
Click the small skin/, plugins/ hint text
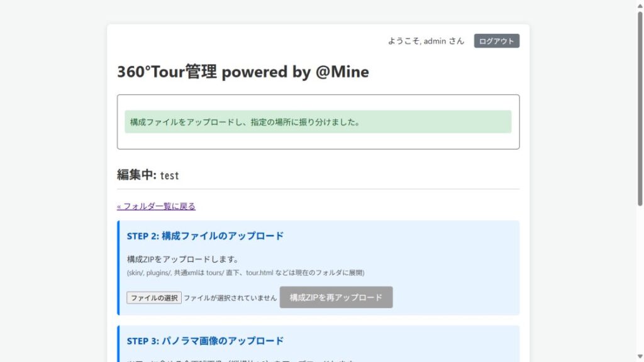[245, 273]
